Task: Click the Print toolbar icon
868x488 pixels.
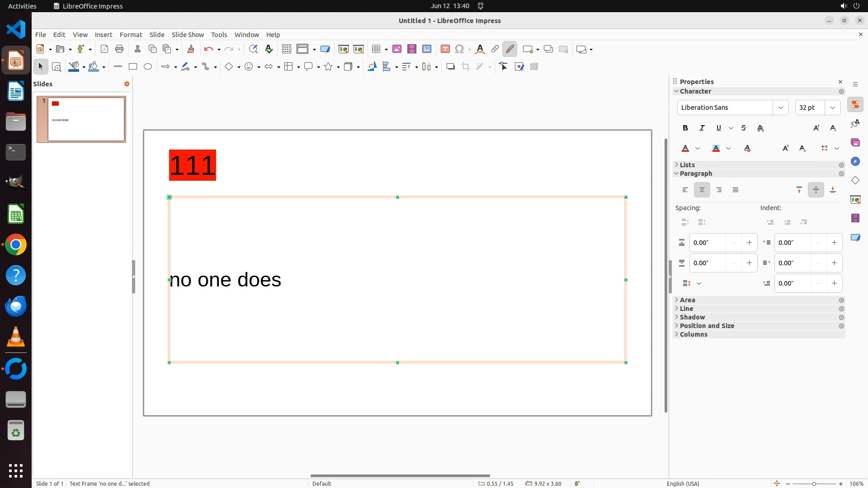Action: click(119, 49)
